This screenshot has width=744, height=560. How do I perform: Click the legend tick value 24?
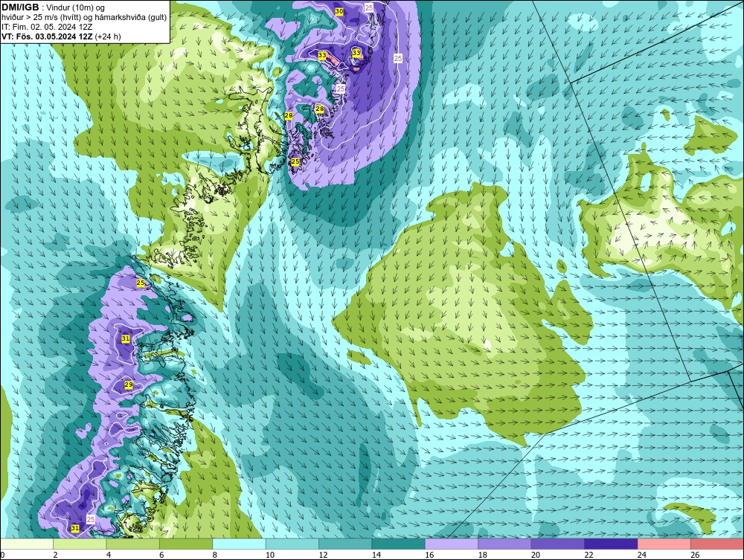[642, 555]
